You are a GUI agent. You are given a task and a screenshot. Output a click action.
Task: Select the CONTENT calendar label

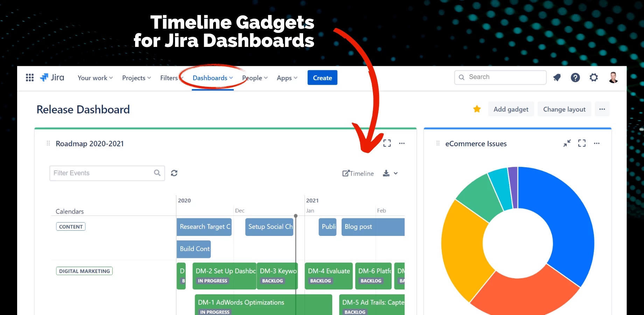71,226
